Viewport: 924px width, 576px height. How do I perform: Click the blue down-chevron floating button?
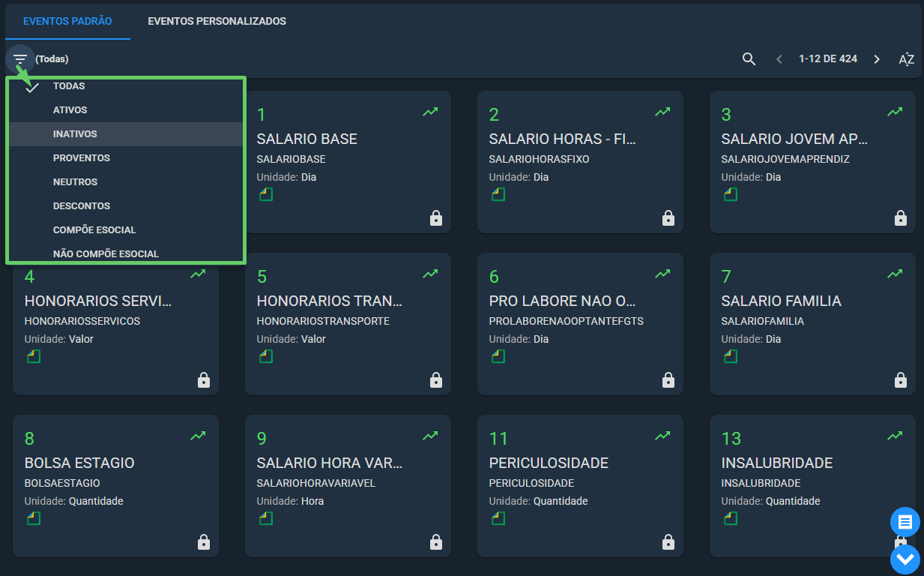tap(905, 559)
